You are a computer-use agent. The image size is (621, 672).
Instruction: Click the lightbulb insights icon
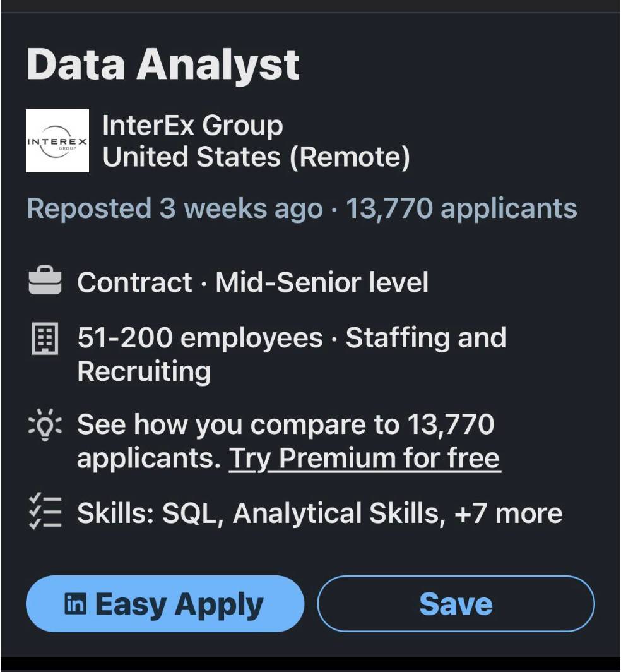[45, 424]
